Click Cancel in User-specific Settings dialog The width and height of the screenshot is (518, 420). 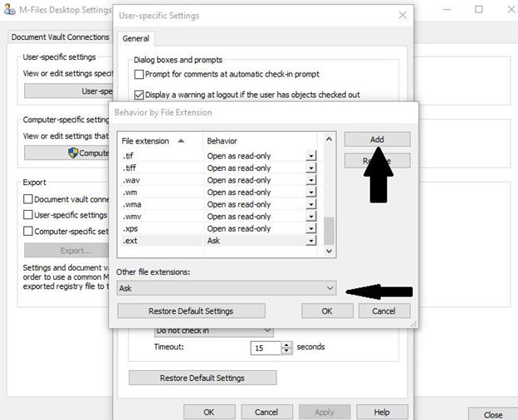pyautogui.click(x=266, y=412)
